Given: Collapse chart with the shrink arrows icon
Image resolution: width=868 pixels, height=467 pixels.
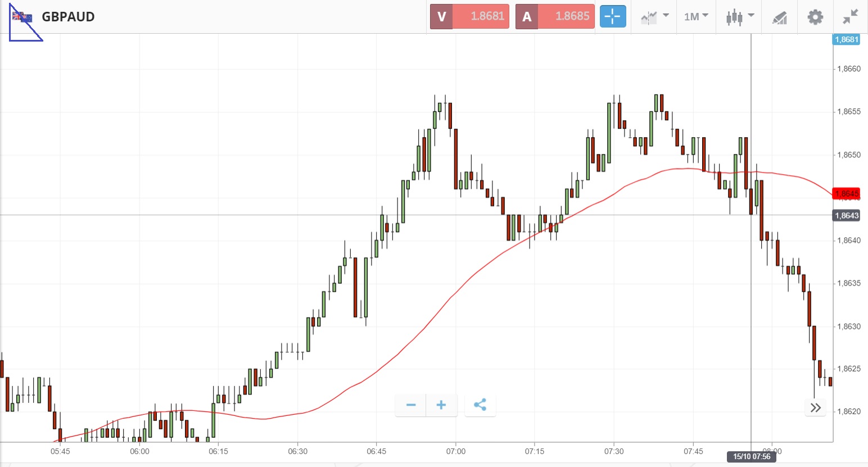Looking at the screenshot, I should click(x=850, y=17).
